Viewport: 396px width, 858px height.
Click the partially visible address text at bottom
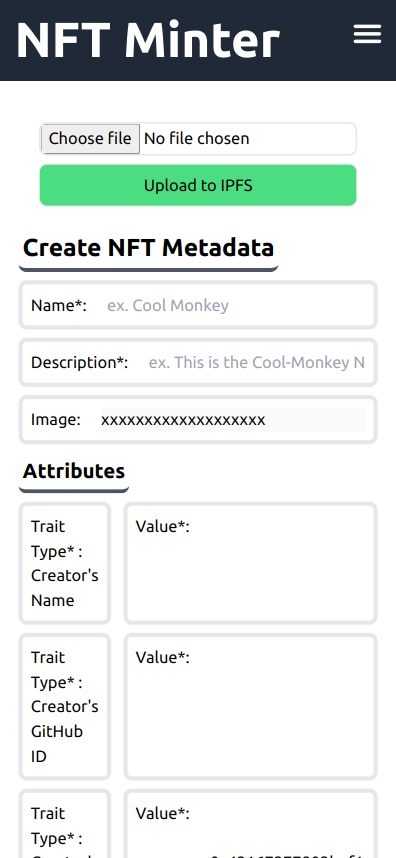tap(288, 855)
